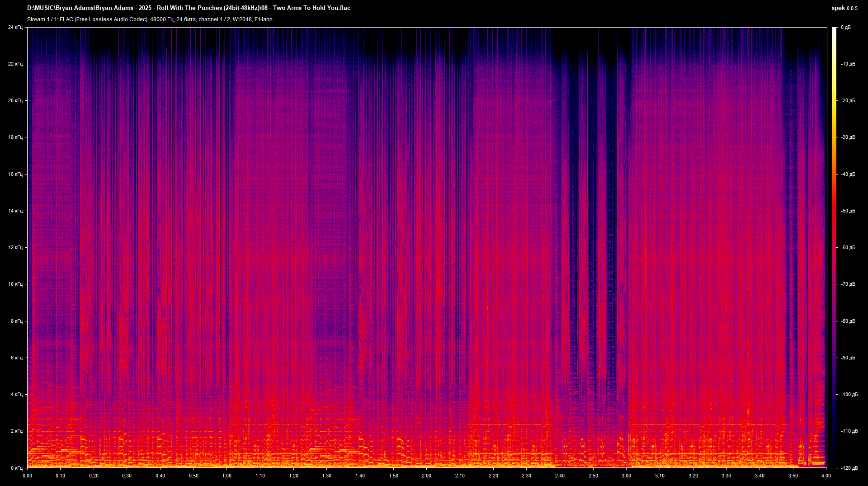Select the 16 кГц label on frequency axis
Viewport: 868px width, 486px height.
click(15, 174)
